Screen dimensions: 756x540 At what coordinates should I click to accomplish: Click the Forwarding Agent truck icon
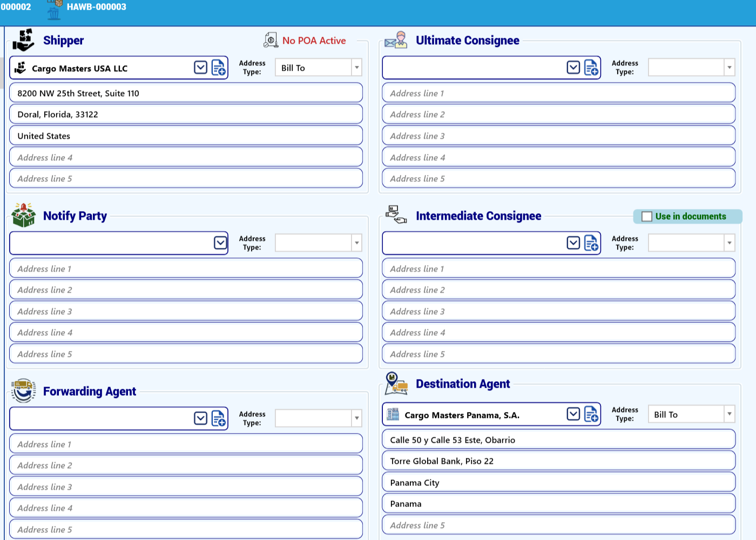click(23, 390)
